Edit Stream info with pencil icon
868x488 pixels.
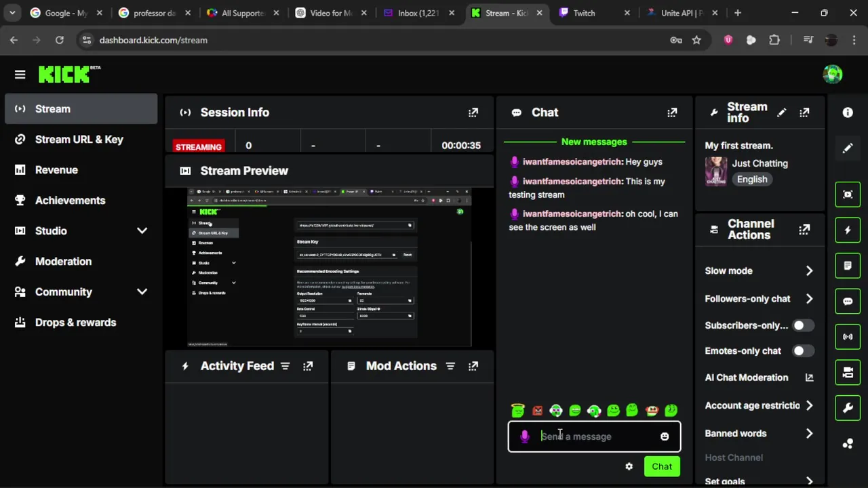pyautogui.click(x=782, y=113)
